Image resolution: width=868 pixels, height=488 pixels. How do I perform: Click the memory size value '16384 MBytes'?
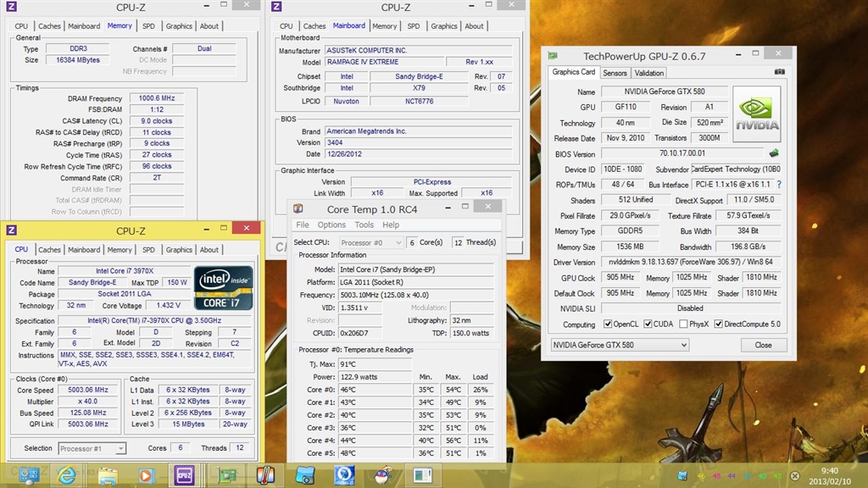[77, 60]
